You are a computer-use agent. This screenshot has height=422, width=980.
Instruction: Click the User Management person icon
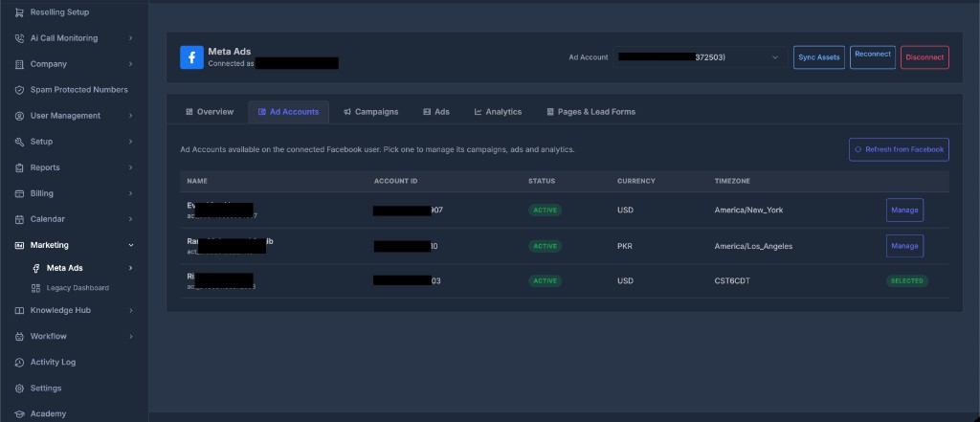[x=19, y=116]
